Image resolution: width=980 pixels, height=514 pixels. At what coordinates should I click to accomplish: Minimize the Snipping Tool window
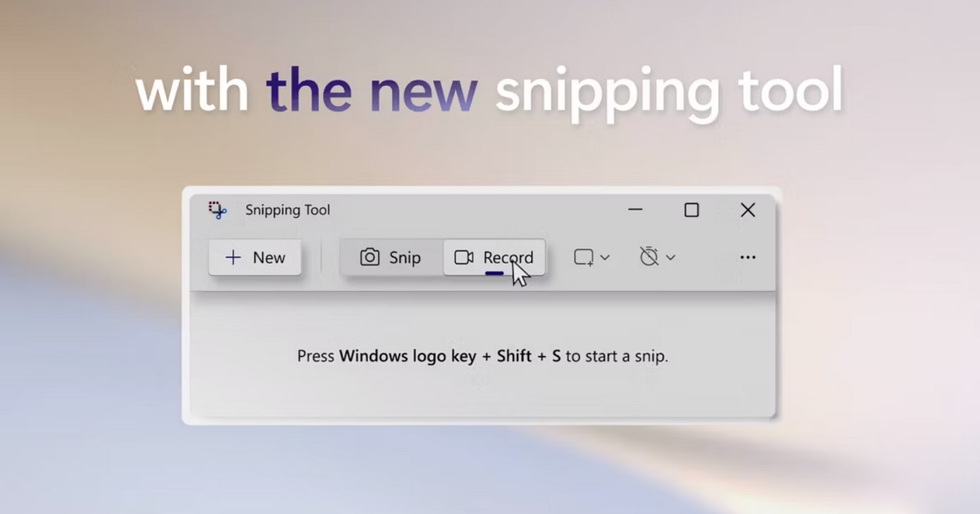click(x=635, y=210)
